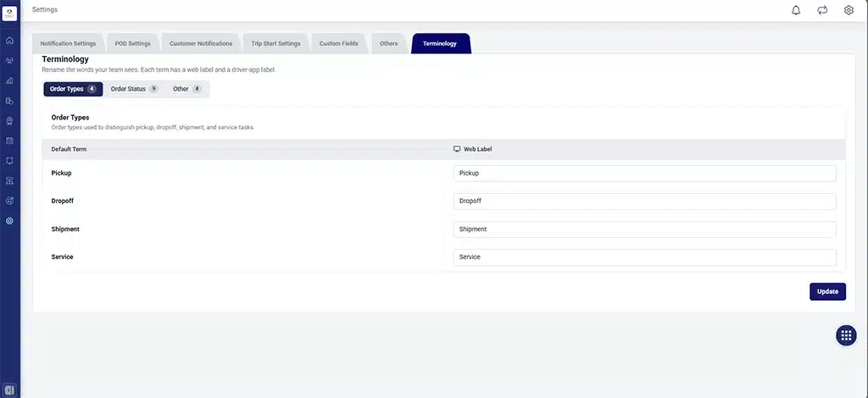Image resolution: width=868 pixels, height=398 pixels.
Task: Click the Pickup web label field
Action: 644,173
